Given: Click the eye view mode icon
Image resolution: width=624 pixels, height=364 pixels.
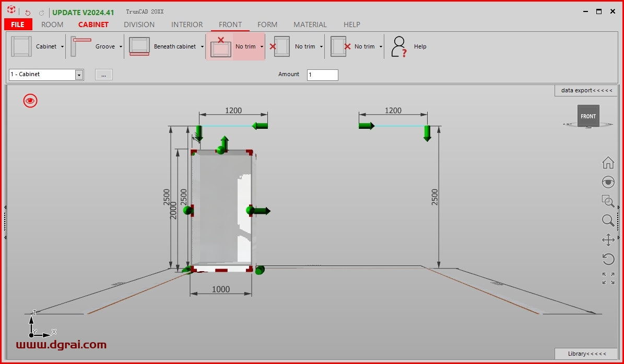Looking at the screenshot, I should [x=608, y=182].
